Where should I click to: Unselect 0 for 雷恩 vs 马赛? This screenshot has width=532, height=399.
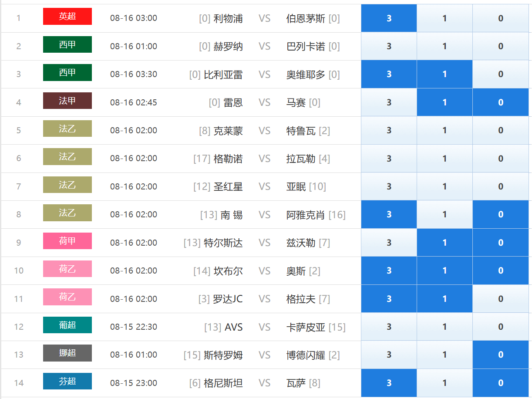point(501,102)
